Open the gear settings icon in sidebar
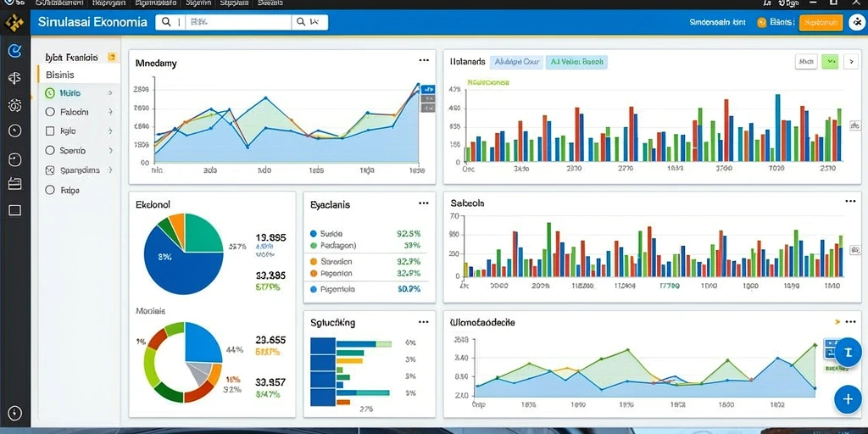This screenshot has height=434, width=868. [x=15, y=104]
